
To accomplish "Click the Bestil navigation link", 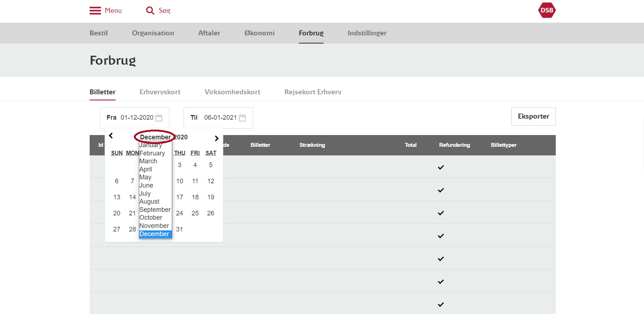I will pyautogui.click(x=99, y=33).
